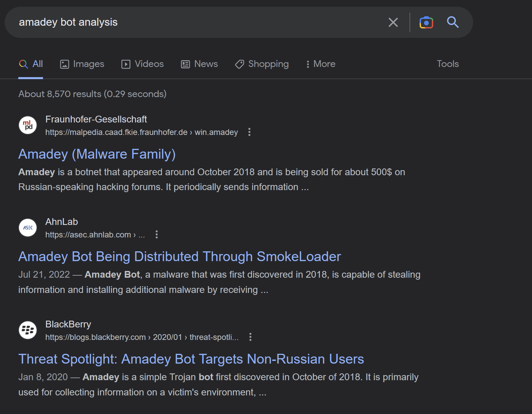
Task: Open 'Amadey Bot Being Distributed Through SmokeLoader' link
Action: tap(180, 257)
